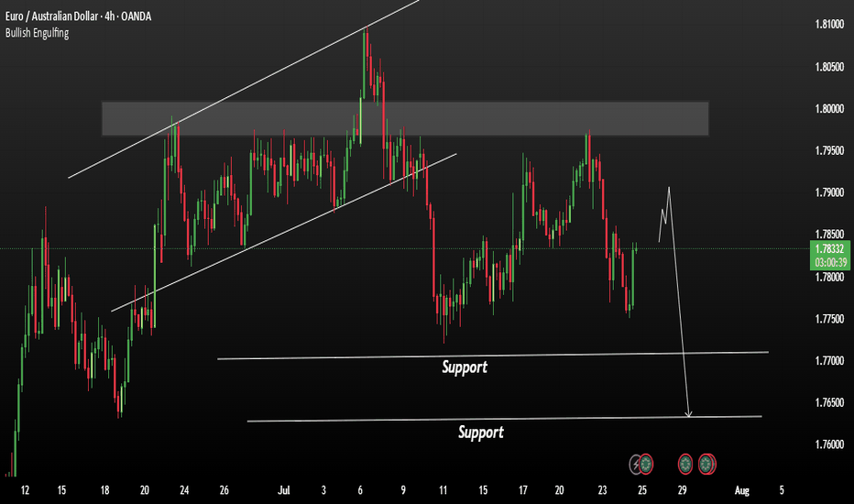Select the Bullish Engulfing indicator label
The width and height of the screenshot is (854, 504).
pos(37,33)
